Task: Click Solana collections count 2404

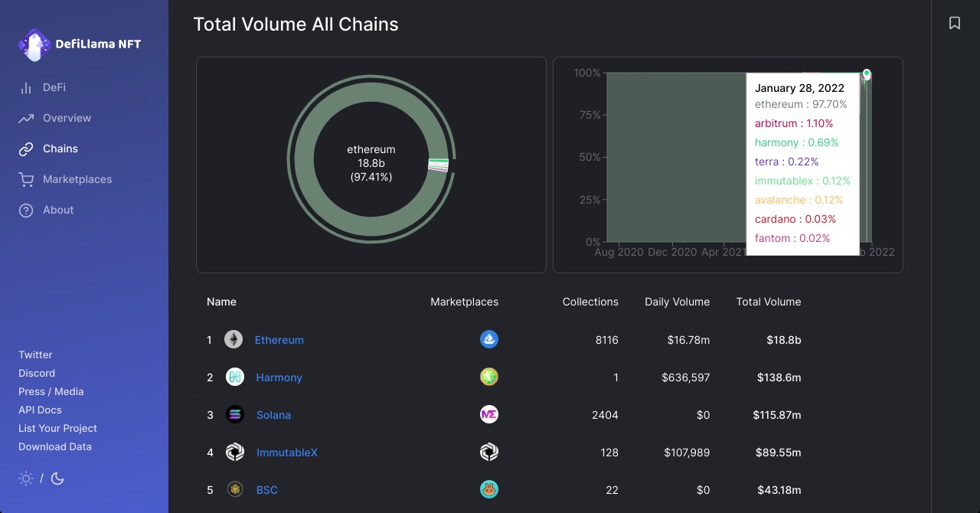Action: pos(605,415)
